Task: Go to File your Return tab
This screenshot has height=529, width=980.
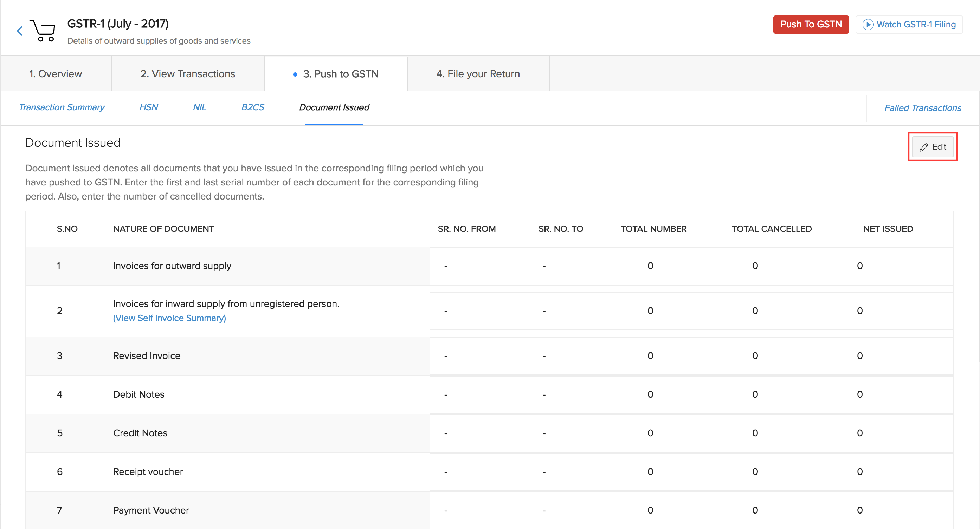Action: point(478,74)
